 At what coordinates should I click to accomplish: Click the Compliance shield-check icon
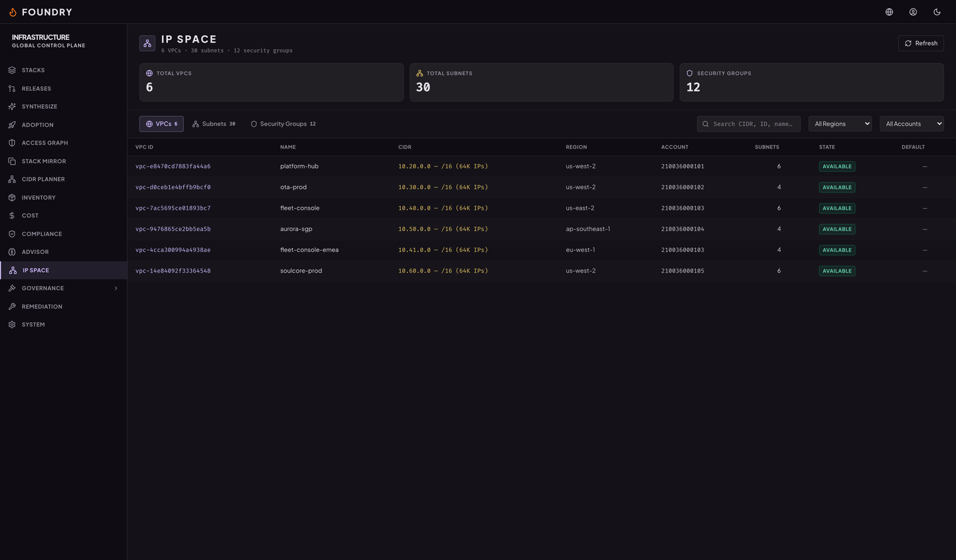pos(12,234)
